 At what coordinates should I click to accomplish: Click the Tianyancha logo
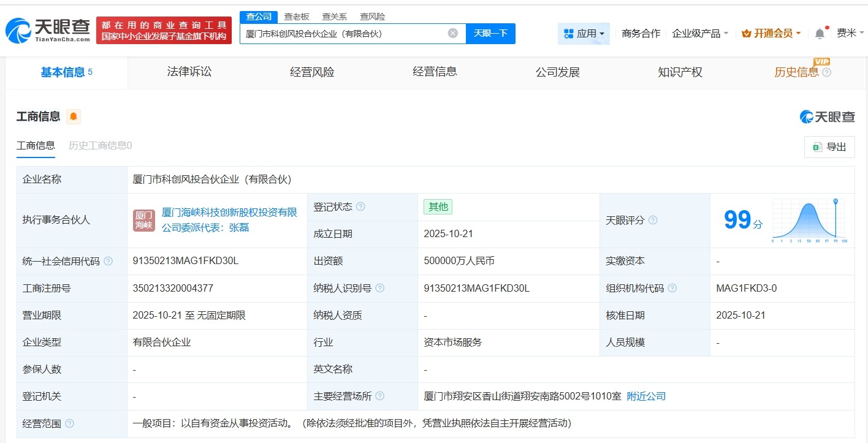click(46, 29)
